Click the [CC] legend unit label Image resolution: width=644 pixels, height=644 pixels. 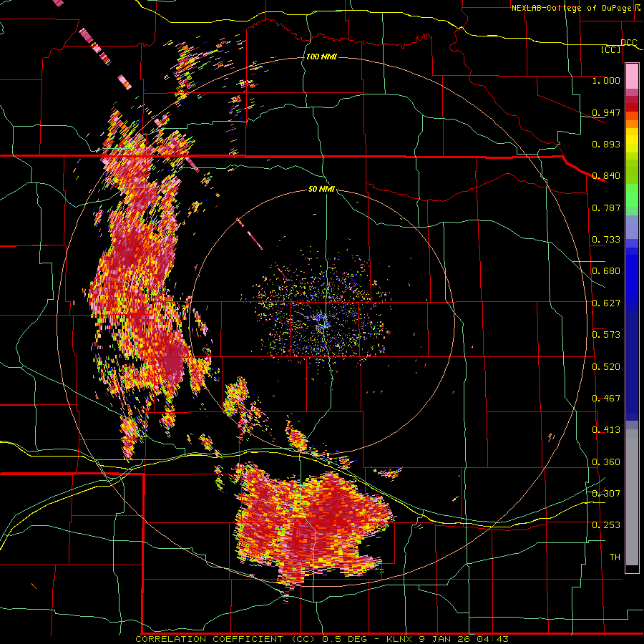611,49
